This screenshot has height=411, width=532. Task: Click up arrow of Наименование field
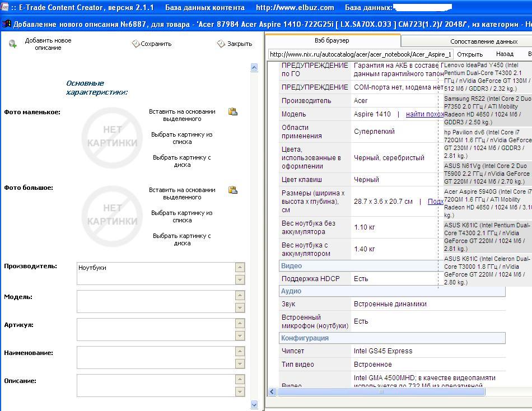pyautogui.click(x=240, y=352)
